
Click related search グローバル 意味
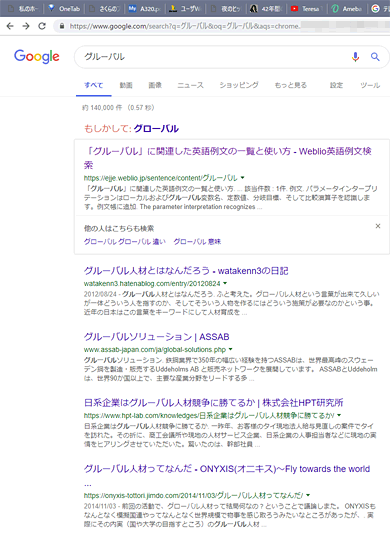tap(197, 242)
